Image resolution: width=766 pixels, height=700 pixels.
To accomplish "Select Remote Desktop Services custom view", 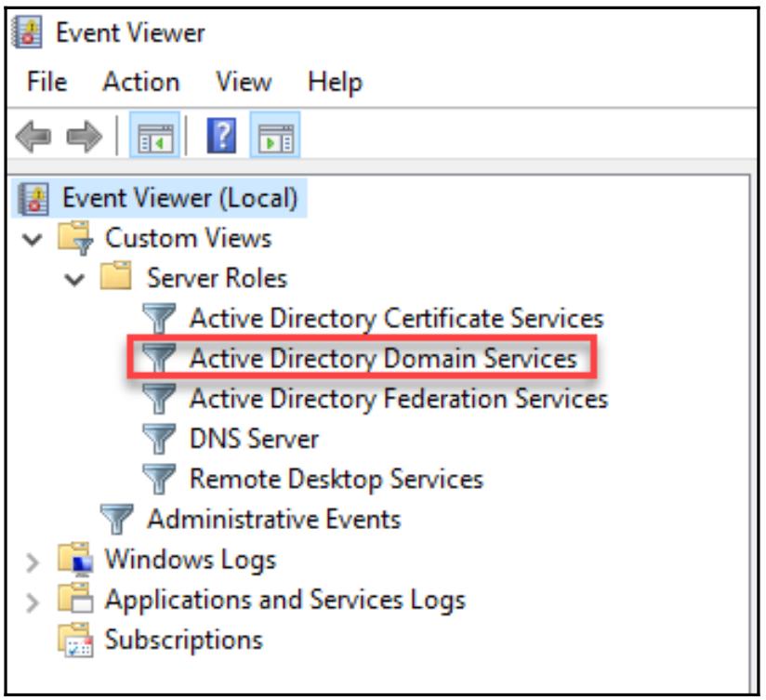I will (336, 479).
